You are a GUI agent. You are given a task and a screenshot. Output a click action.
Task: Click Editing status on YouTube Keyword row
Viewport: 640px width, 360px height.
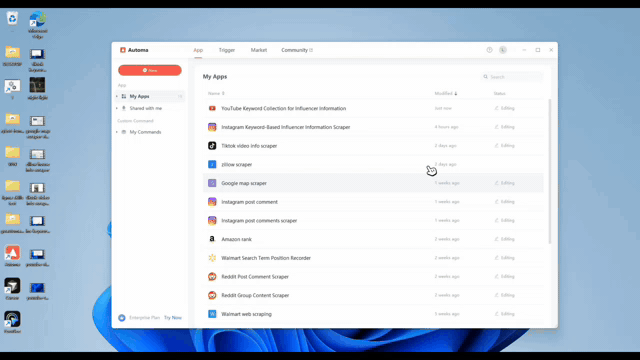point(504,108)
